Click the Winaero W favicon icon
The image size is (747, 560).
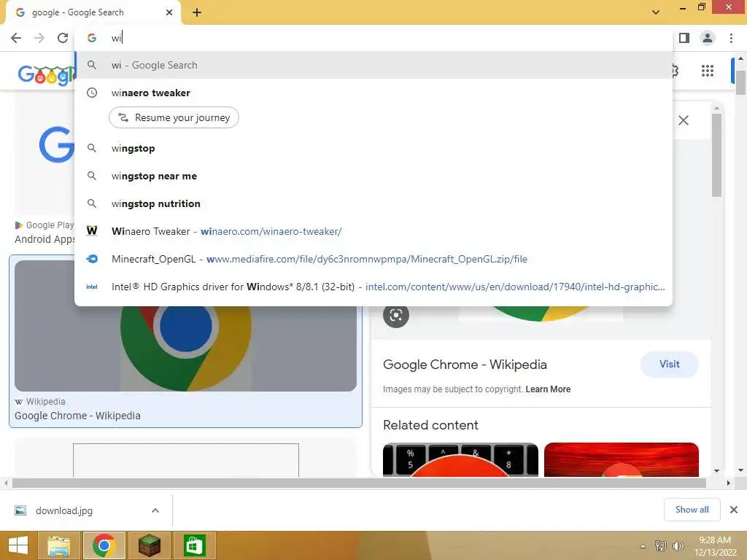pos(92,231)
